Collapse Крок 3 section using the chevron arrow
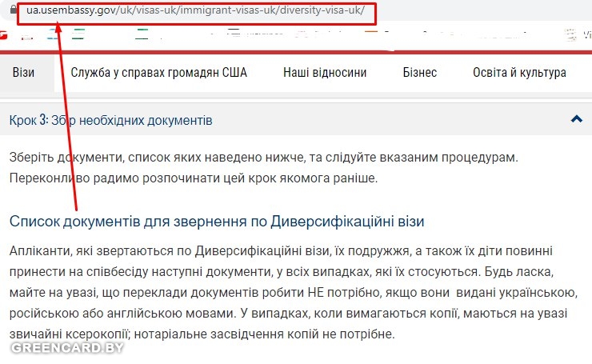 point(576,119)
